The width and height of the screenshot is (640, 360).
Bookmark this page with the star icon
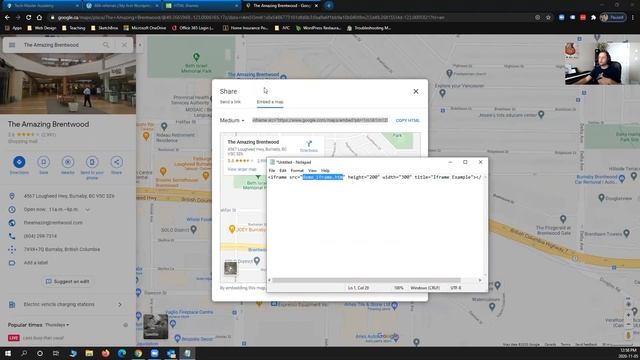click(548, 18)
